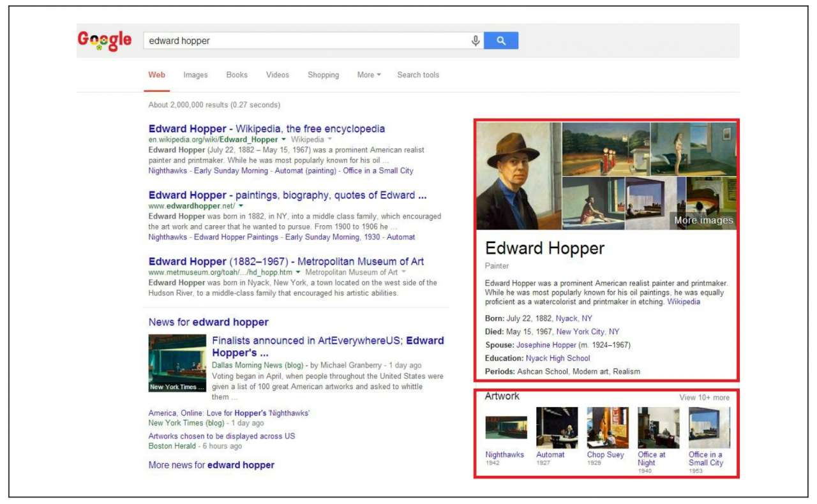Click the news thumbnail labeled New York Times
Image resolution: width=817 pixels, height=504 pixels.
[x=177, y=363]
